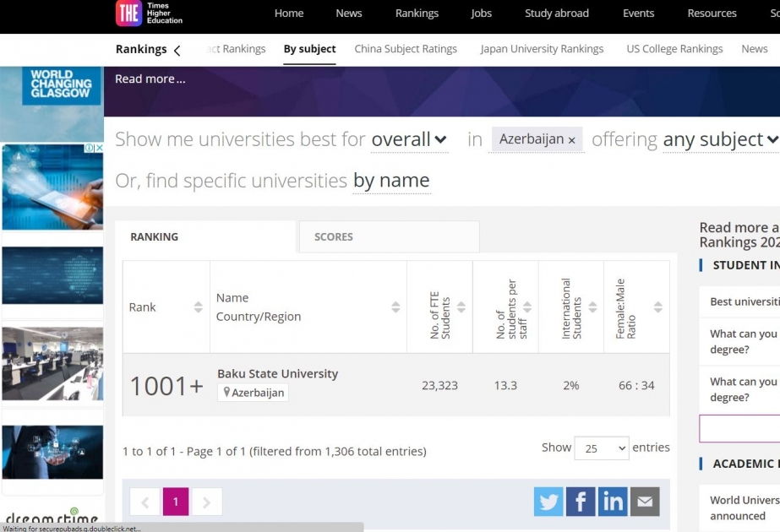
Task: Click the 23,323 students value
Action: point(439,385)
